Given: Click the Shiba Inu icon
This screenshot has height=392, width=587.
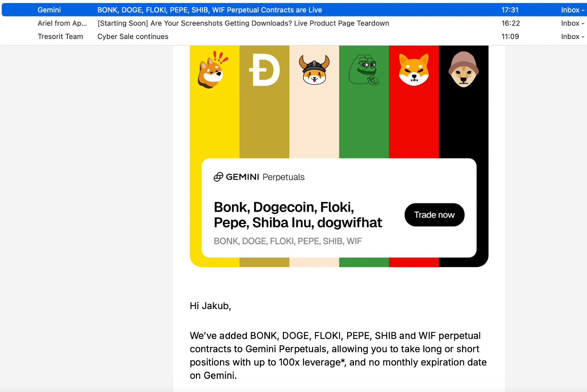Looking at the screenshot, I should [414, 70].
